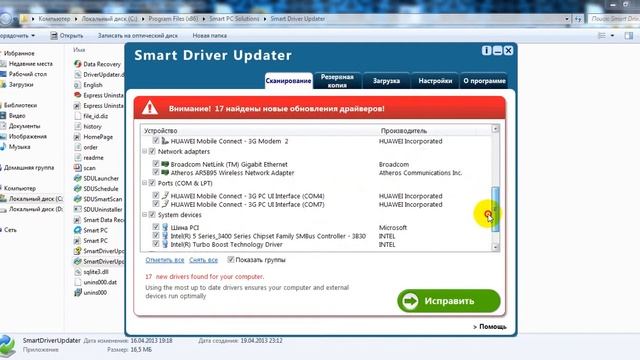Viewport: 640px width, 360px height.
Task: Expand the Smart PC Solutions breadcrumb arrow
Action: [x=265, y=19]
